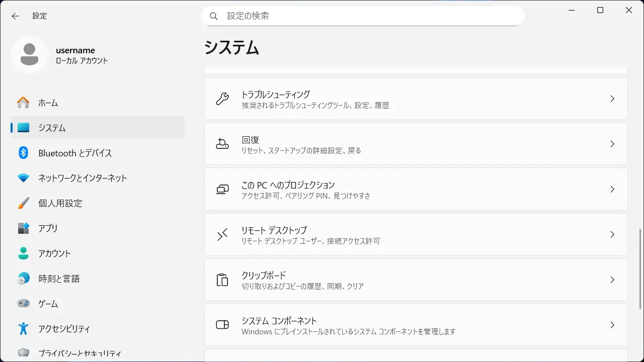This screenshot has width=644, height=362.
Task: Click the back arrow in the title bar
Action: pyautogui.click(x=16, y=16)
